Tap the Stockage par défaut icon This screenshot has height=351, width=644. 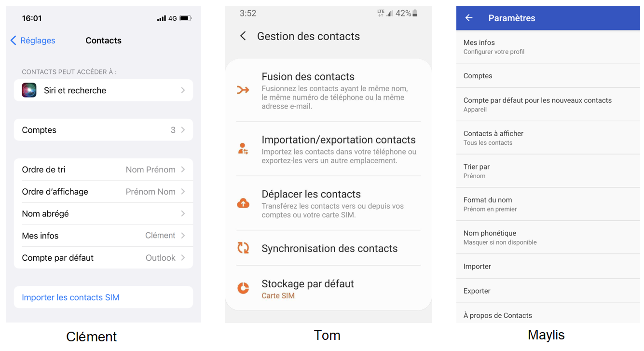coord(243,288)
